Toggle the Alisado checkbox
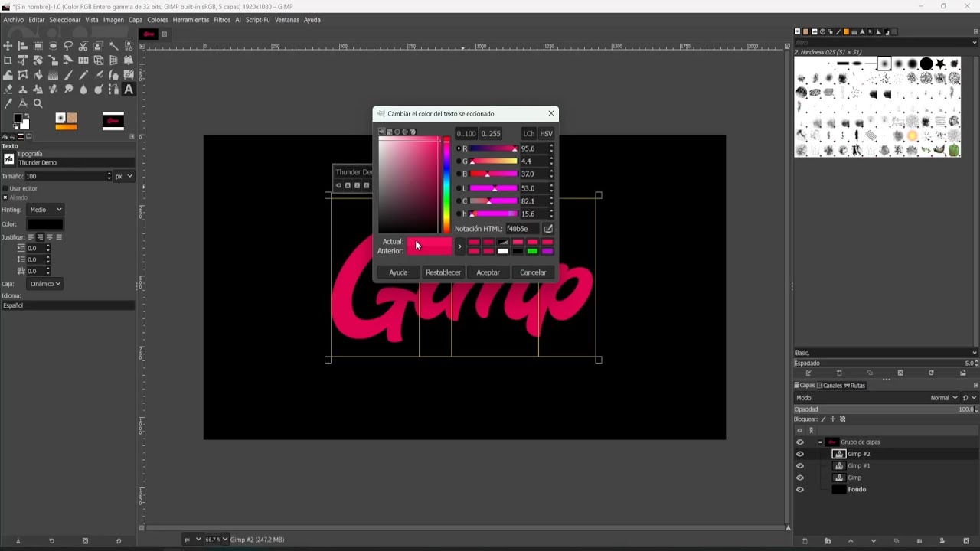The width and height of the screenshot is (980, 551). click(x=5, y=197)
